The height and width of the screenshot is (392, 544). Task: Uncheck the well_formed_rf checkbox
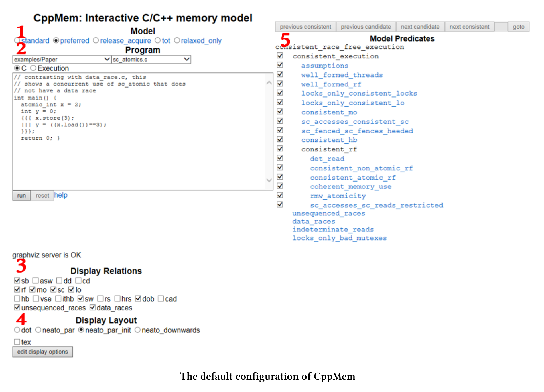tap(280, 84)
